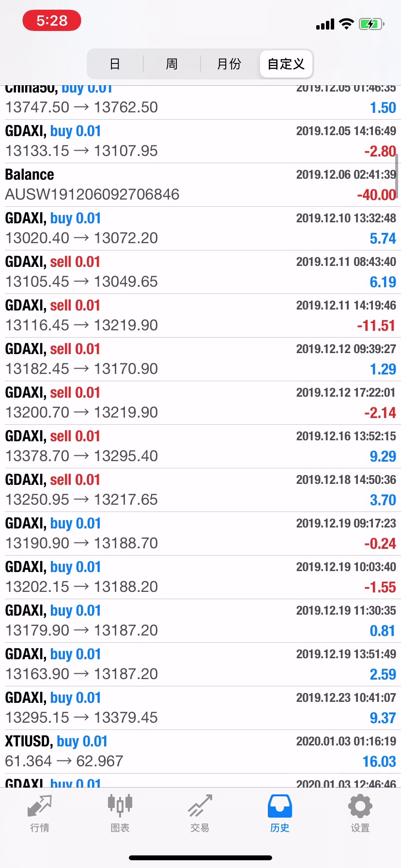Select the GDAXI buy trade losing -0.24
Screen dimensions: 401x868
pos(200,534)
